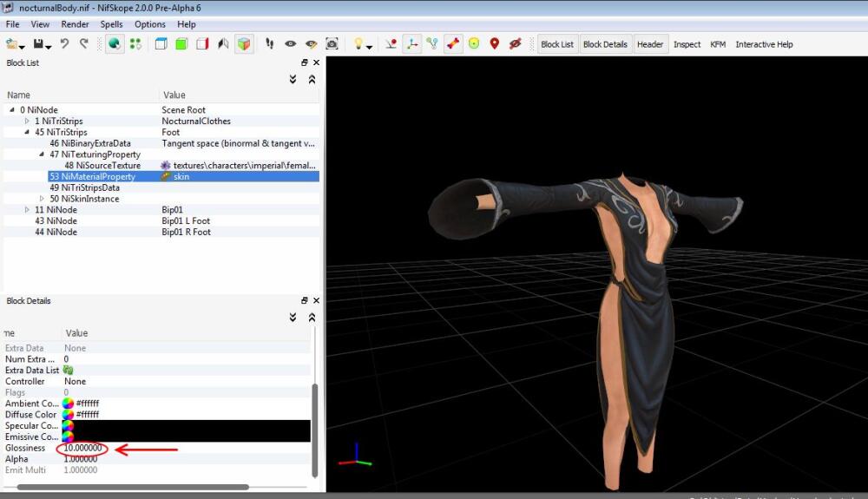Click the light bulb lighting icon

pos(358,43)
